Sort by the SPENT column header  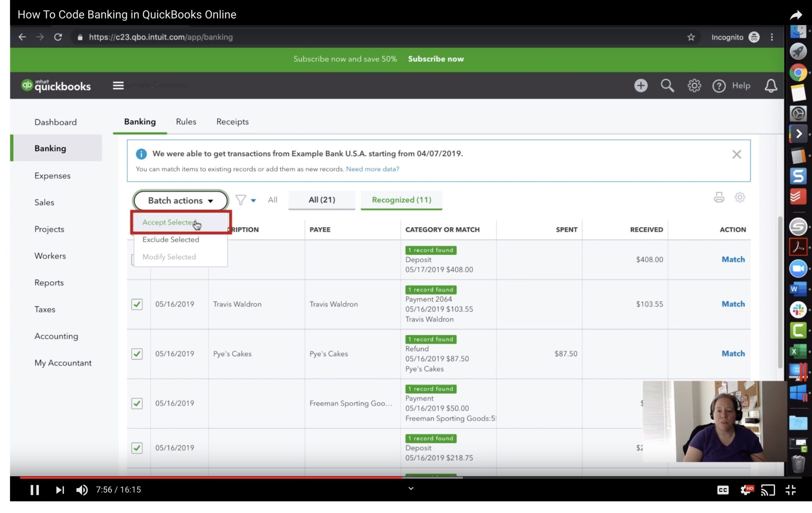click(x=566, y=230)
